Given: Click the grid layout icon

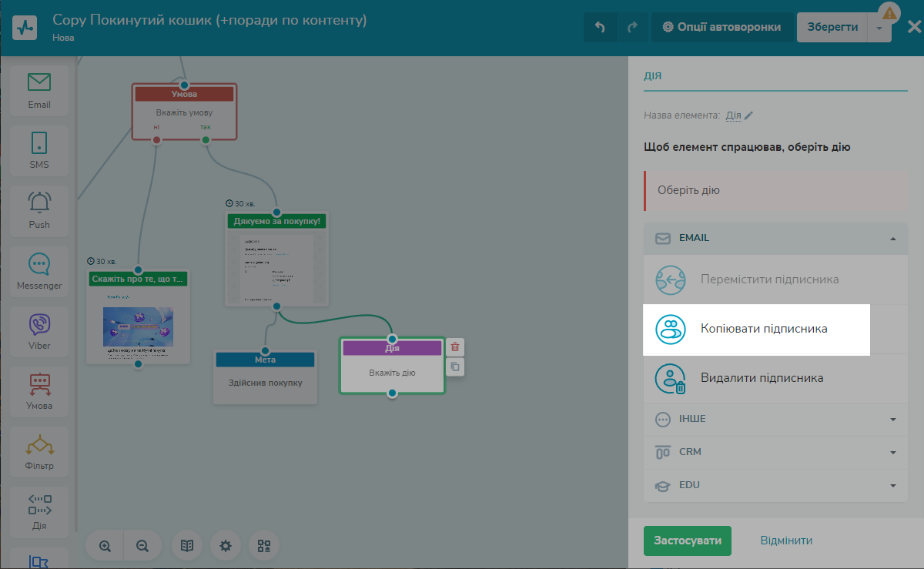Looking at the screenshot, I should 264,546.
